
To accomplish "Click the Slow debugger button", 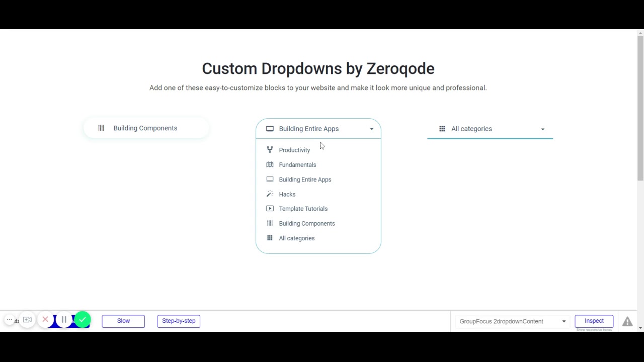I will pos(123,321).
